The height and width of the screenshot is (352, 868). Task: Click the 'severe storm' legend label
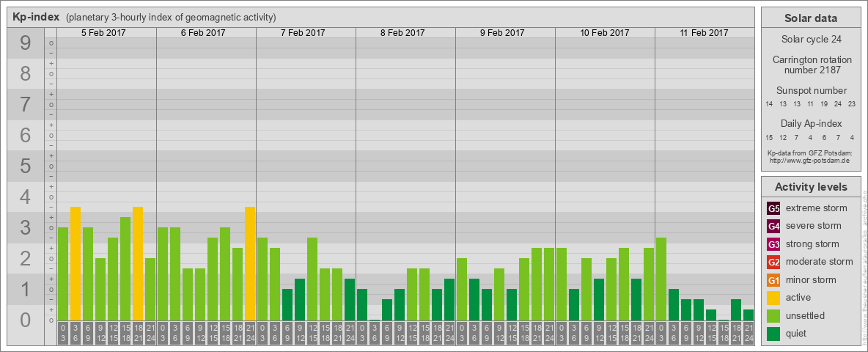[814, 226]
